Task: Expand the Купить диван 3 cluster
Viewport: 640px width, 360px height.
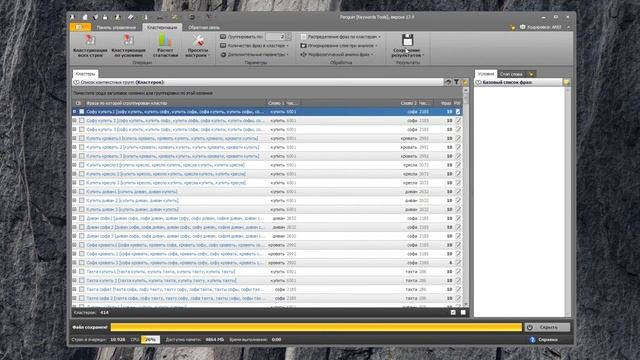Action: pyautogui.click(x=74, y=209)
